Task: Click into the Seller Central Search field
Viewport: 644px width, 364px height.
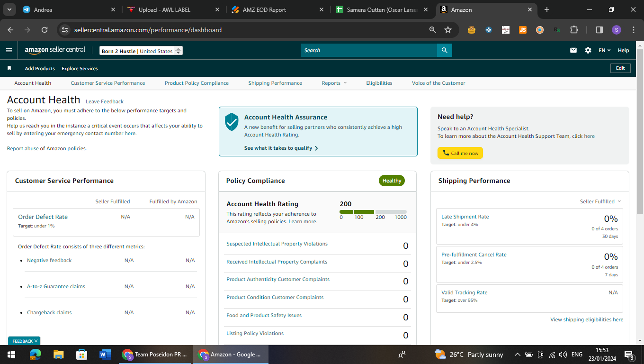Action: (369, 50)
